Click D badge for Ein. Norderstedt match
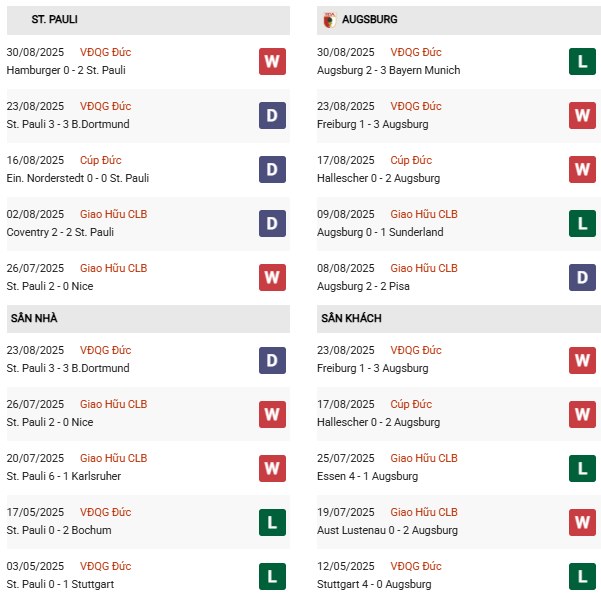 tap(272, 169)
